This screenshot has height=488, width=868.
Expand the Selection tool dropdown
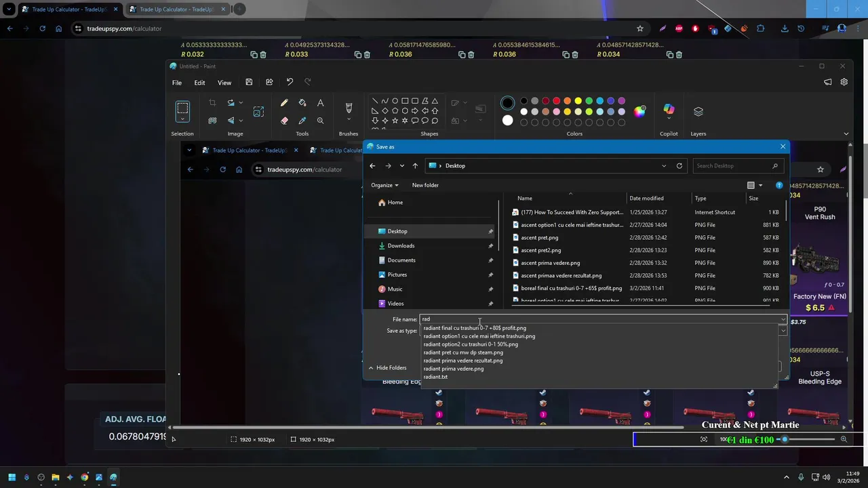tap(182, 120)
